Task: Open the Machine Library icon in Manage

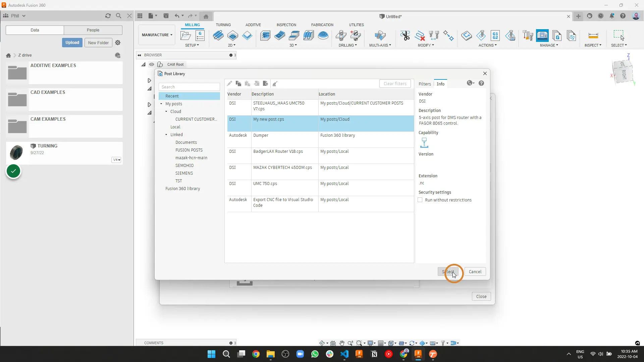Action: (542, 36)
